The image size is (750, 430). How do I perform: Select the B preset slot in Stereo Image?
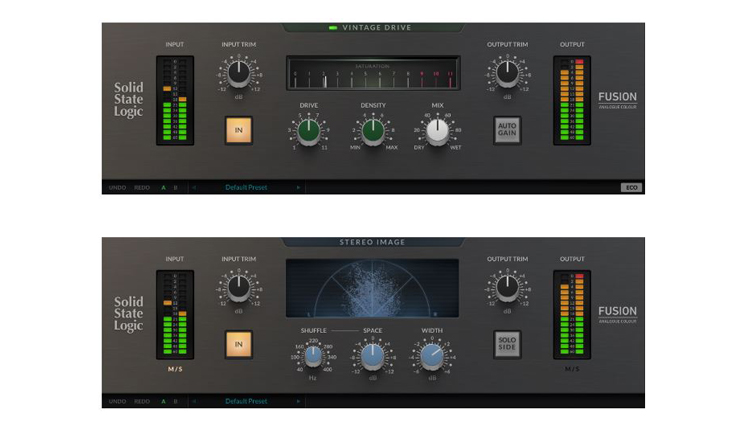click(x=176, y=401)
